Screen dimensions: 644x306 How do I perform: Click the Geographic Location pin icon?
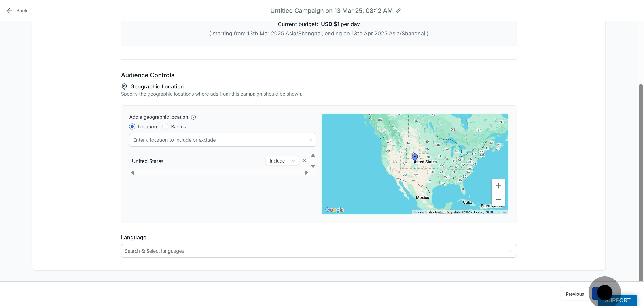124,87
